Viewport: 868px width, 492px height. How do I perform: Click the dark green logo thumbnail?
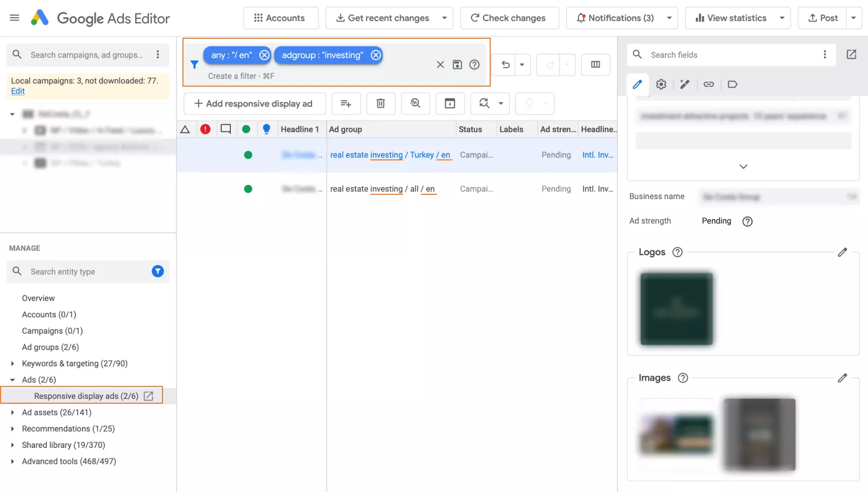676,309
